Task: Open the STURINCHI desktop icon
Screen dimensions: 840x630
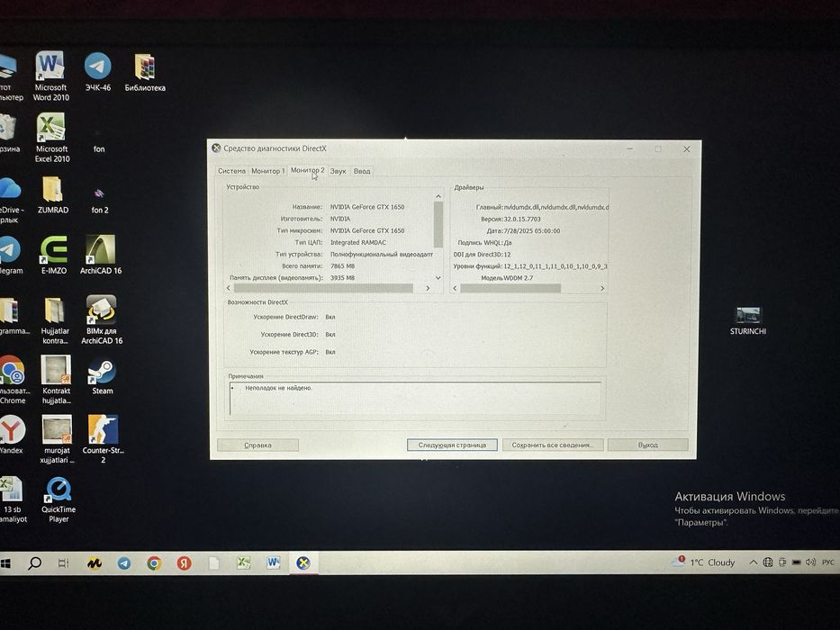Action: click(748, 320)
